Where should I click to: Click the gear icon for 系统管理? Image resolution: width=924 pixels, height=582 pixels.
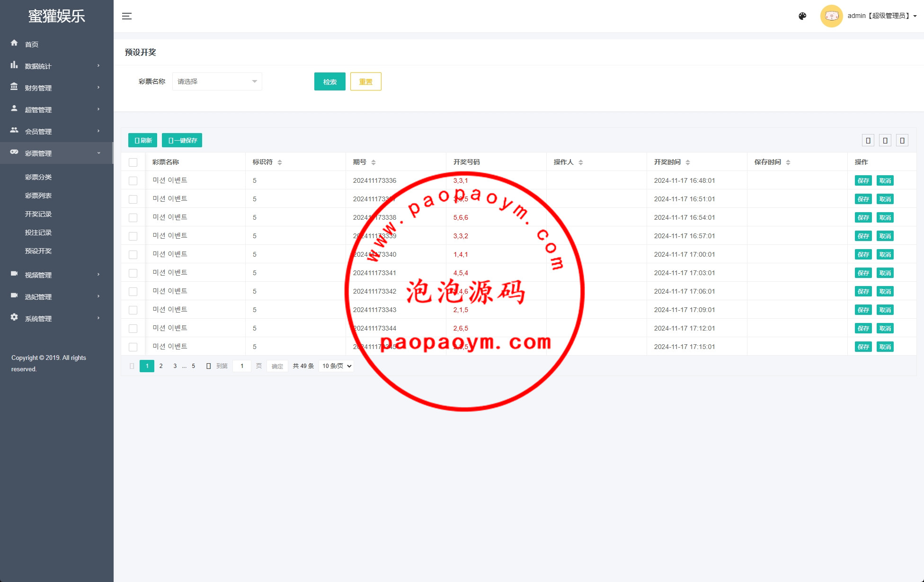tap(14, 317)
